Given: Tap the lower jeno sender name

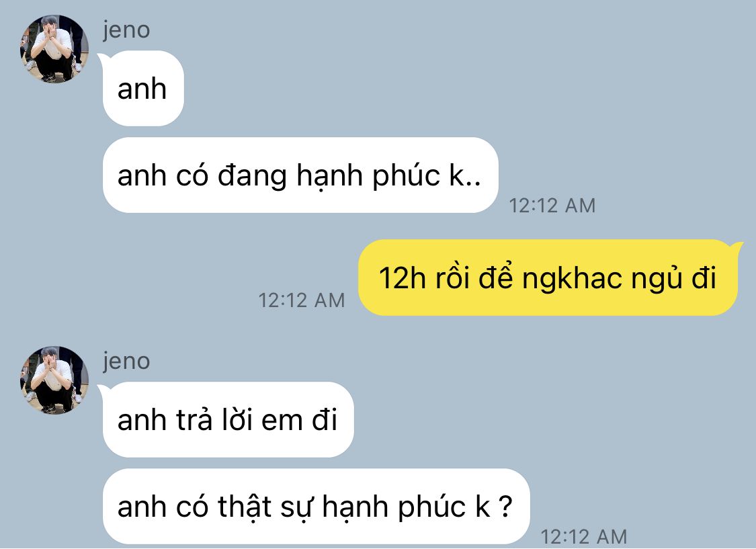Looking at the screenshot, I should (126, 362).
